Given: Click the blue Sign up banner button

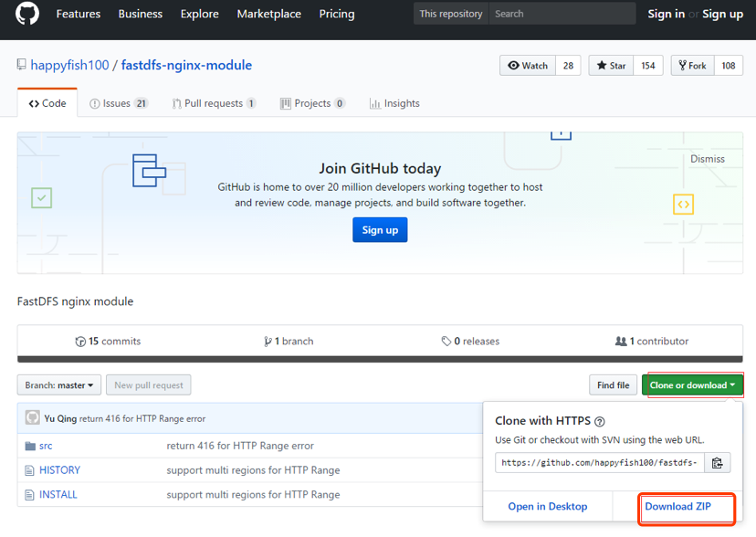Looking at the screenshot, I should coord(380,230).
